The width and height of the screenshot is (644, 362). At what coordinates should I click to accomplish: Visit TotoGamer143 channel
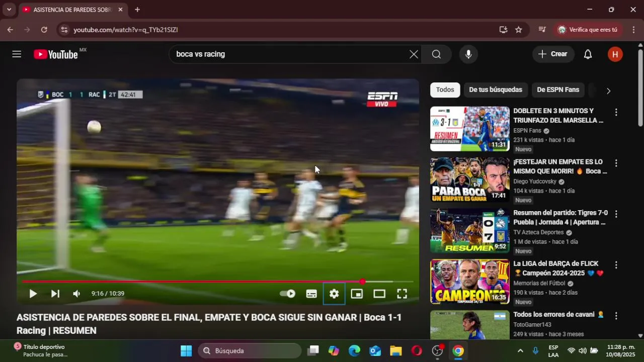[x=532, y=325]
